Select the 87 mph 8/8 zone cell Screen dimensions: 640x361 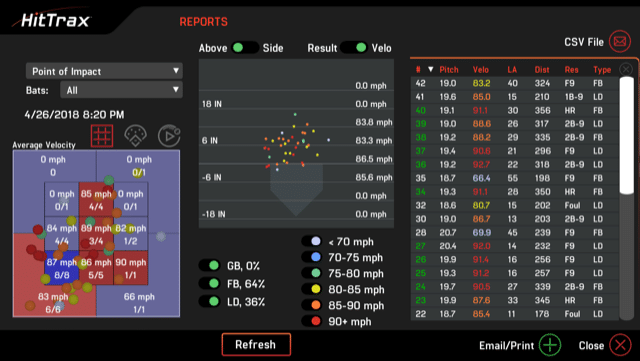[62, 268]
